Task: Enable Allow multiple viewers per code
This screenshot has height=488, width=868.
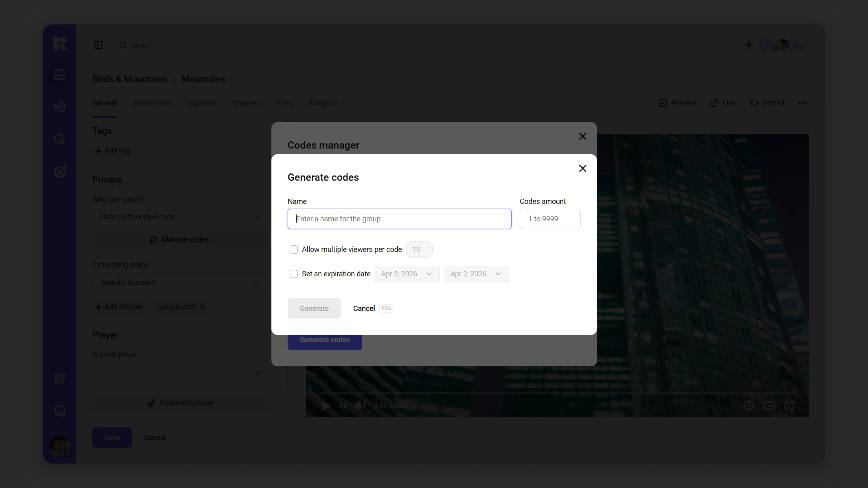Action: tap(293, 250)
